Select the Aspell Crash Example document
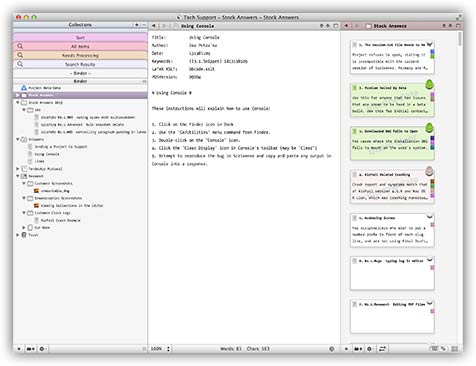This screenshot has height=366, width=476. 60,220
